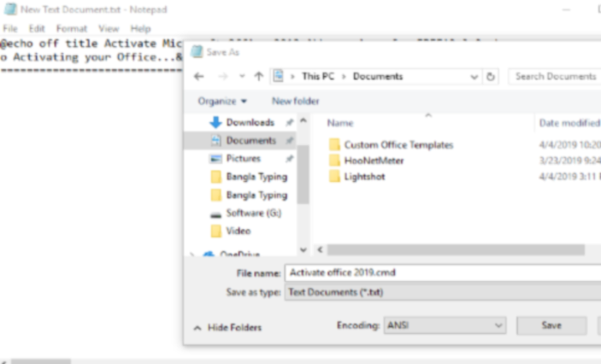
Task: Open the Encoding ANSI dropdown
Action: coord(445,326)
